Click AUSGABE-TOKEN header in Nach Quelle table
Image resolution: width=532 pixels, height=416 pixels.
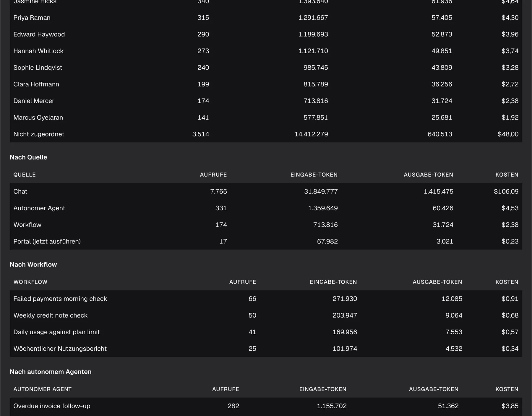(428, 175)
